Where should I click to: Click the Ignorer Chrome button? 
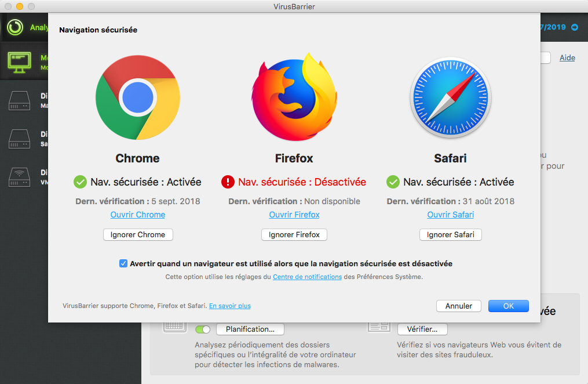138,234
